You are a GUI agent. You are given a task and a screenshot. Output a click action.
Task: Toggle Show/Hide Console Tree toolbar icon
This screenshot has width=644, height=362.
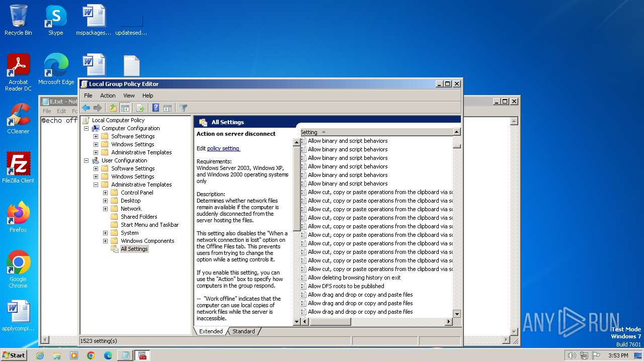(x=125, y=108)
